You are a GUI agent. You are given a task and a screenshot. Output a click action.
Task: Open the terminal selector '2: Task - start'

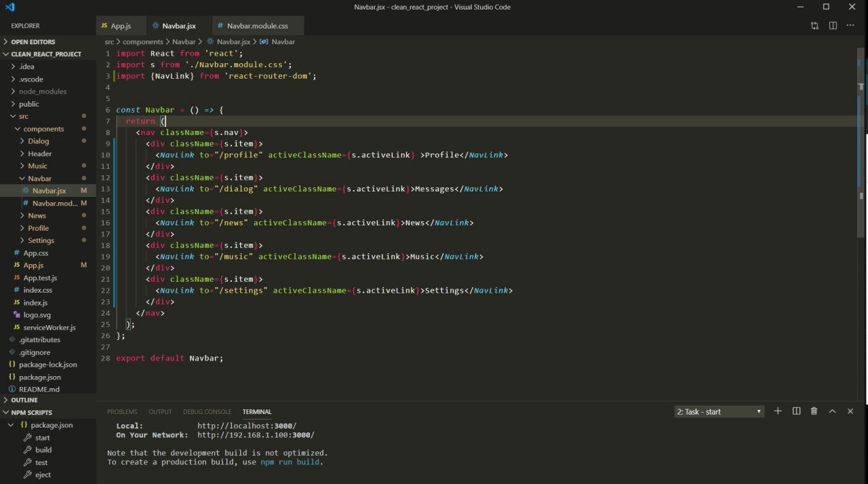719,412
